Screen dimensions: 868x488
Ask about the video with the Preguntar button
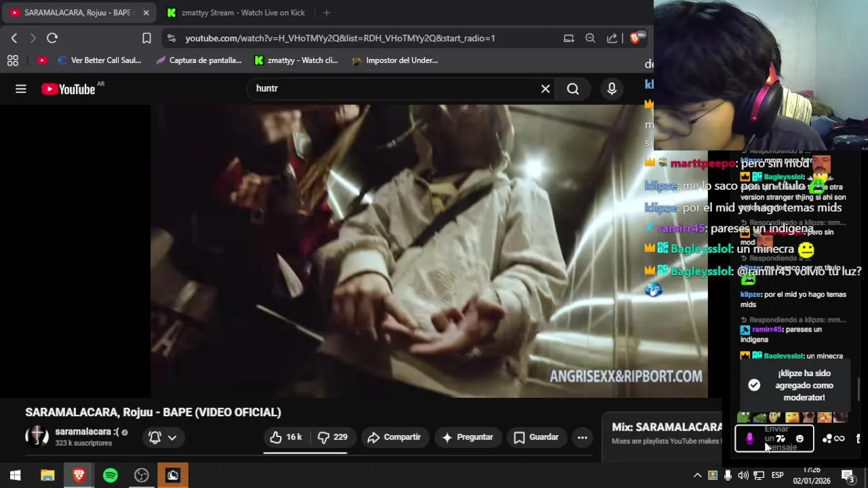(467, 437)
